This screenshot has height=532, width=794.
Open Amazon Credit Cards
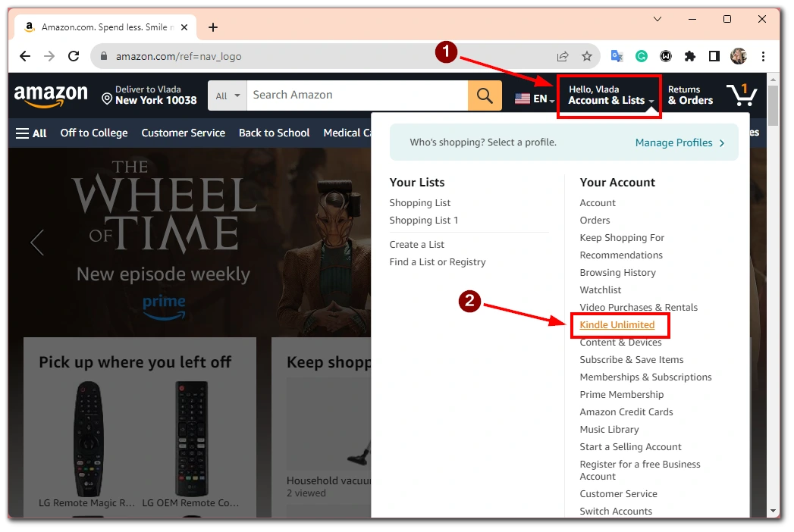(626, 412)
